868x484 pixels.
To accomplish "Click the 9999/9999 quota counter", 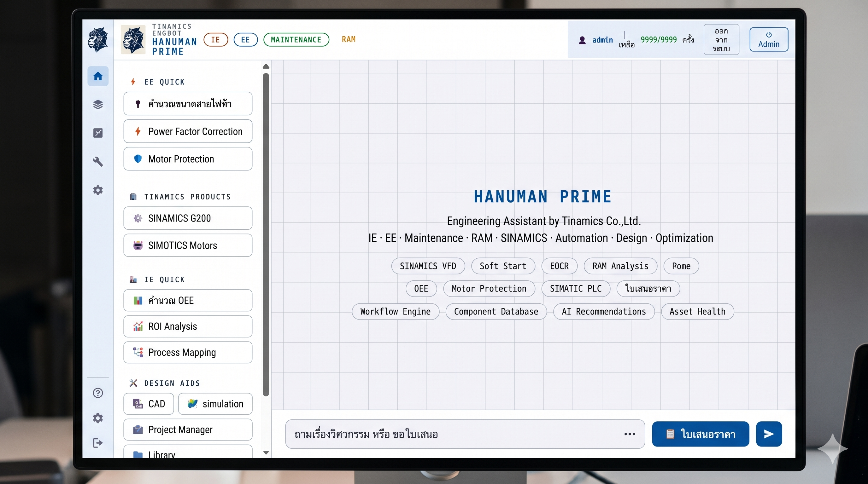I will 659,40.
